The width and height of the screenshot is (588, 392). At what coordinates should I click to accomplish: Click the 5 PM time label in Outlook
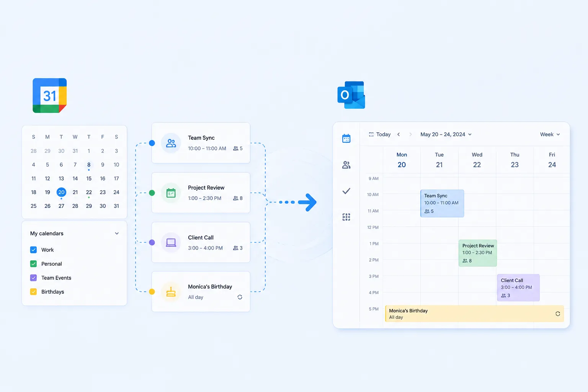(x=374, y=309)
